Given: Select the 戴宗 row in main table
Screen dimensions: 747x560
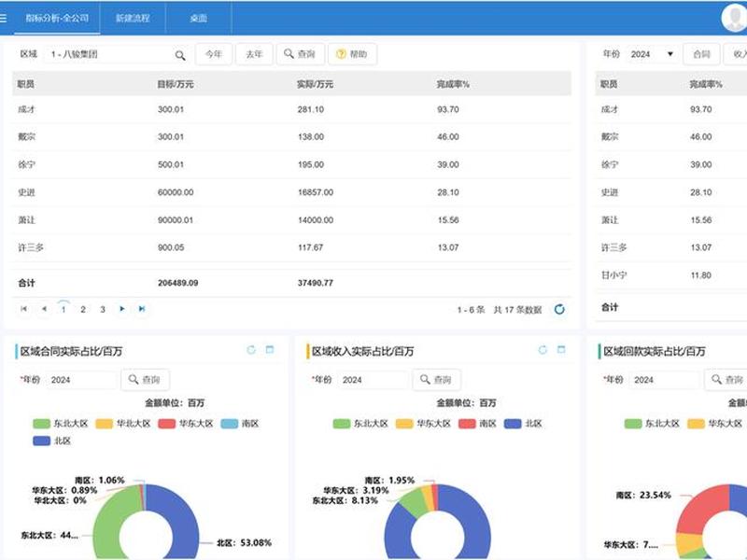Looking at the screenshot, I should (291, 137).
